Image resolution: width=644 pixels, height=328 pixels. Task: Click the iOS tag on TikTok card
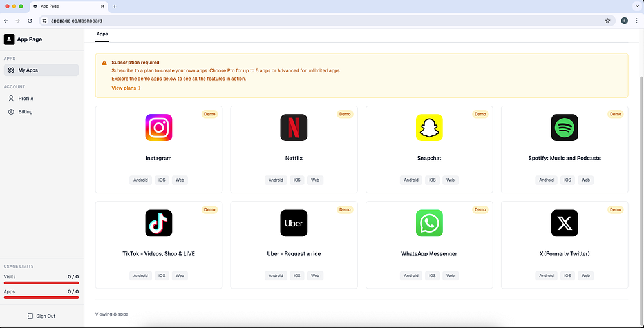click(x=162, y=275)
